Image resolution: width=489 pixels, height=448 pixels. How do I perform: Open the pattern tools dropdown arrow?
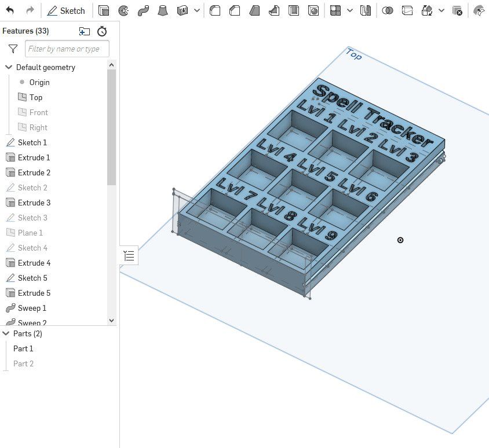[x=349, y=10]
